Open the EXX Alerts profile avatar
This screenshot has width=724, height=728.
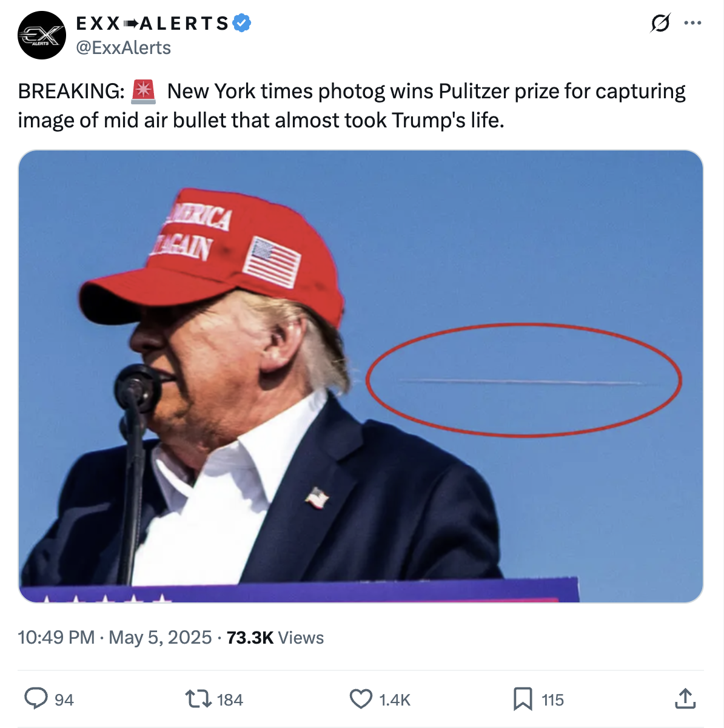point(42,35)
